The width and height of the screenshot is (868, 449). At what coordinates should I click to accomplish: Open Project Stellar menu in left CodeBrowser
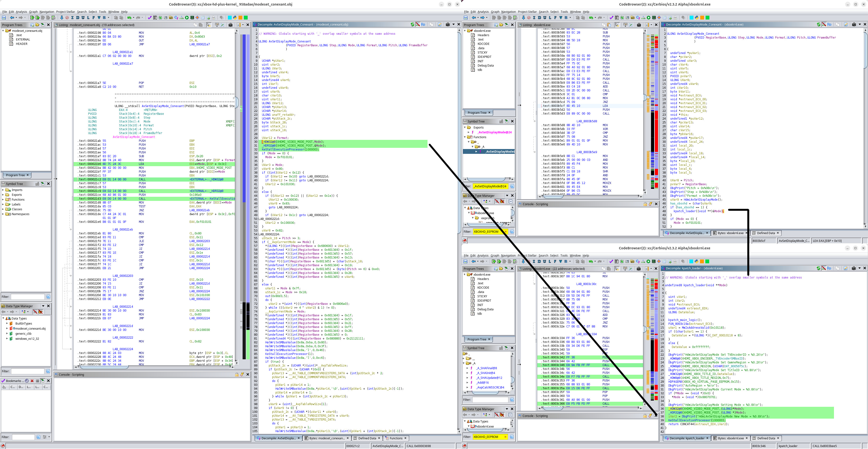[x=65, y=12]
